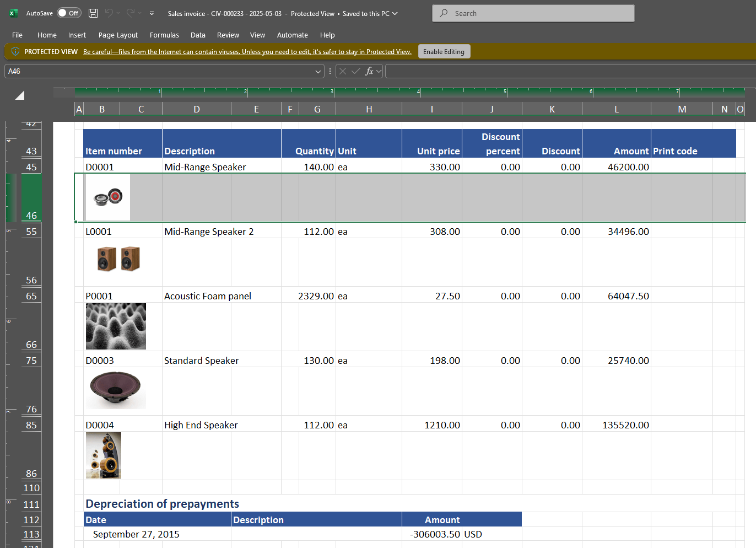756x548 pixels.
Task: Click the Save icon in title bar
Action: pyautogui.click(x=93, y=13)
